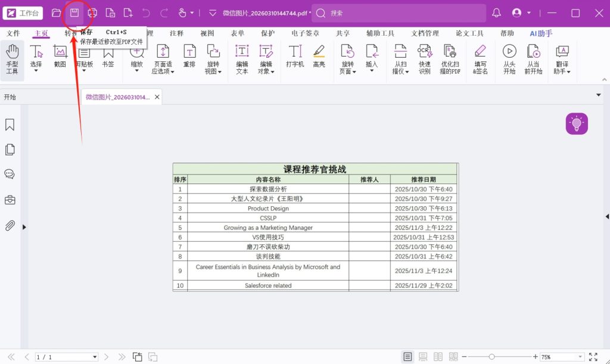Click the Edit Text tool (编辑文本)
This screenshot has height=364, width=610.
[242, 60]
